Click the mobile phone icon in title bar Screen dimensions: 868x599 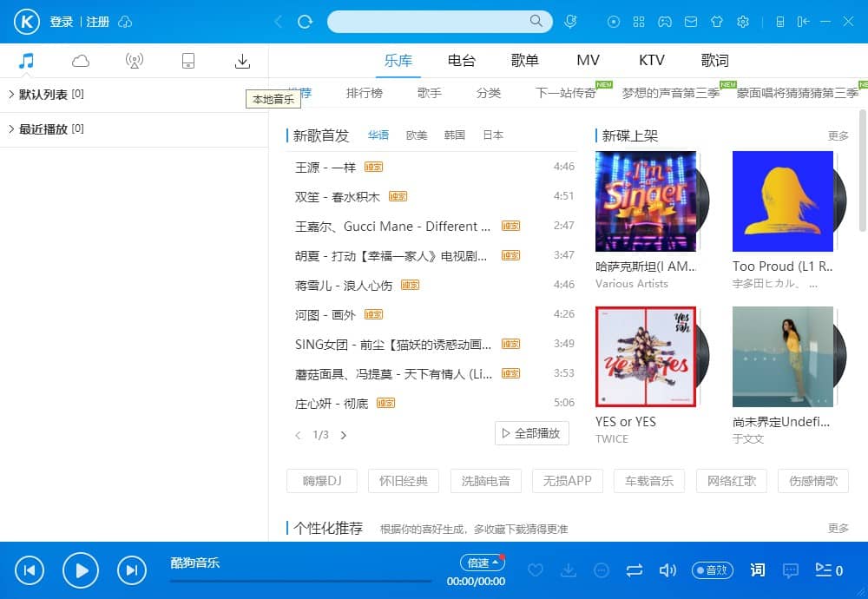pos(780,22)
